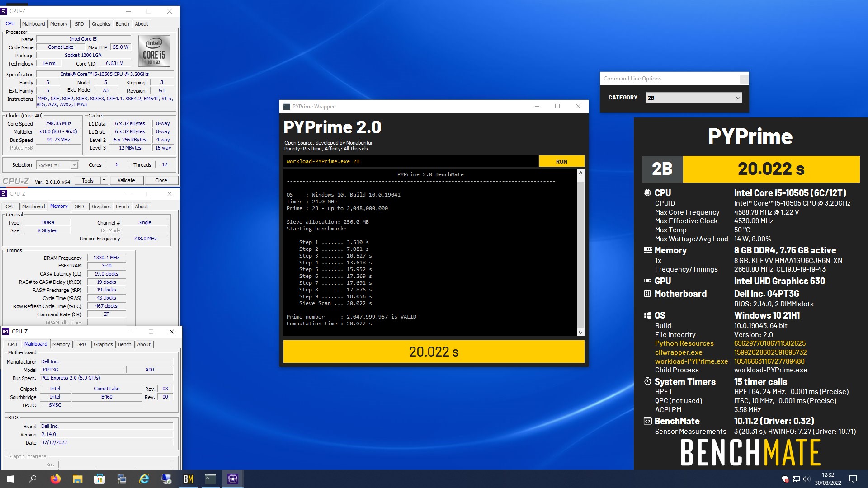Viewport: 868px width, 488px height.
Task: Click the CPU chip icon in BenchMate panel
Action: [x=647, y=193]
